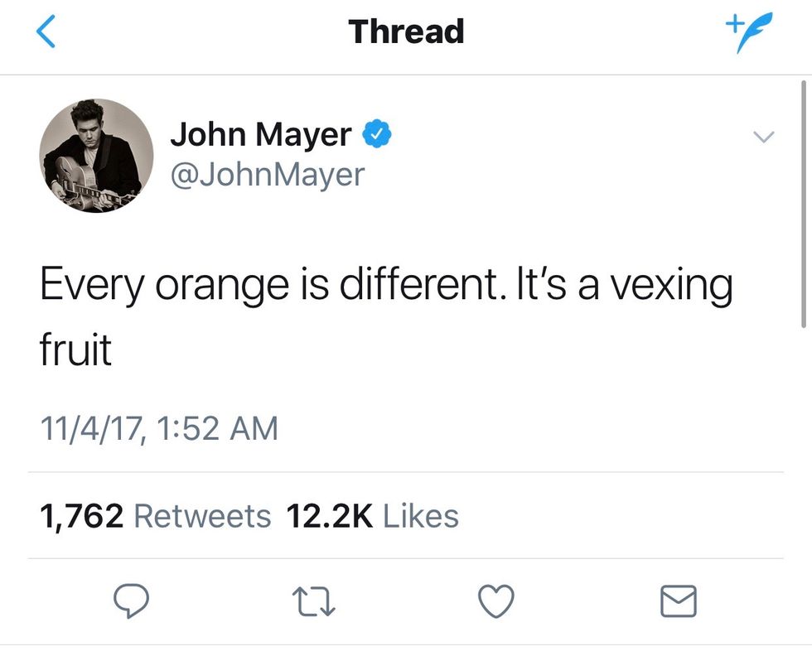The image size is (812, 656).
Task: Share tweet via the envelope icon
Action: click(x=678, y=601)
